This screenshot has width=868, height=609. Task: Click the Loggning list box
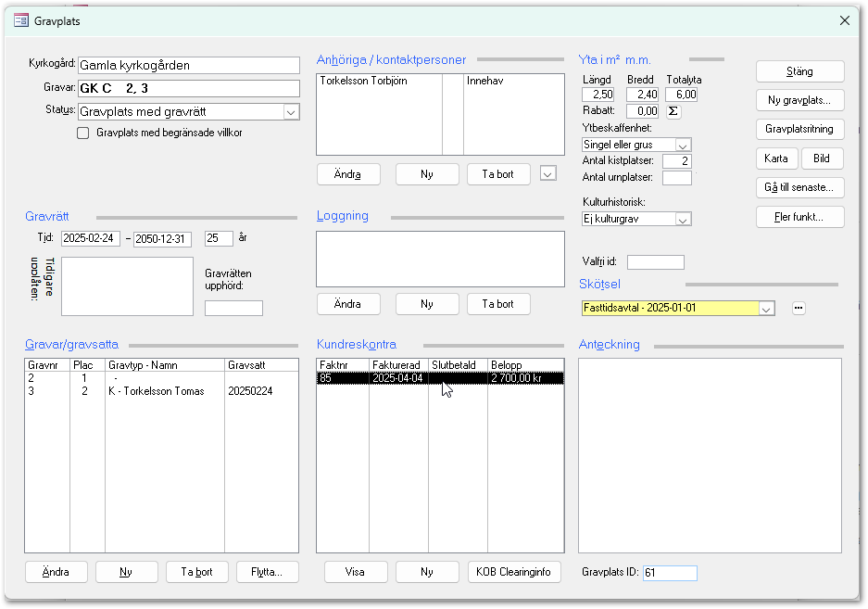point(441,260)
